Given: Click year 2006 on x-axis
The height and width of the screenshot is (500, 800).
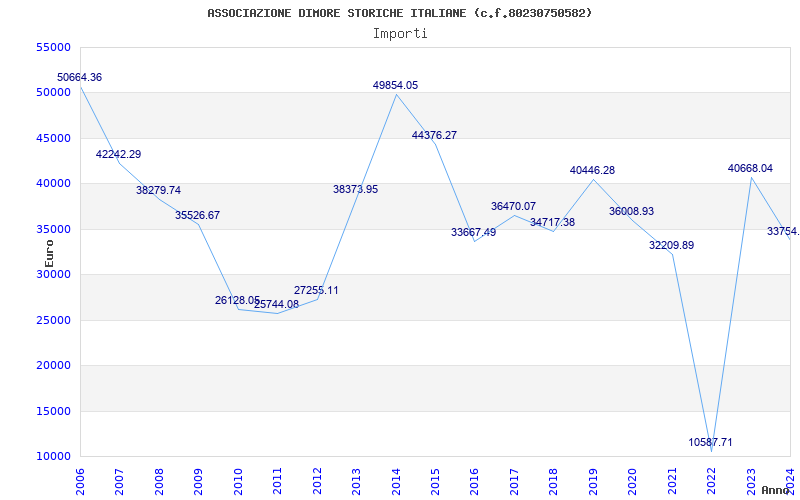Looking at the screenshot, I should 80,482.
